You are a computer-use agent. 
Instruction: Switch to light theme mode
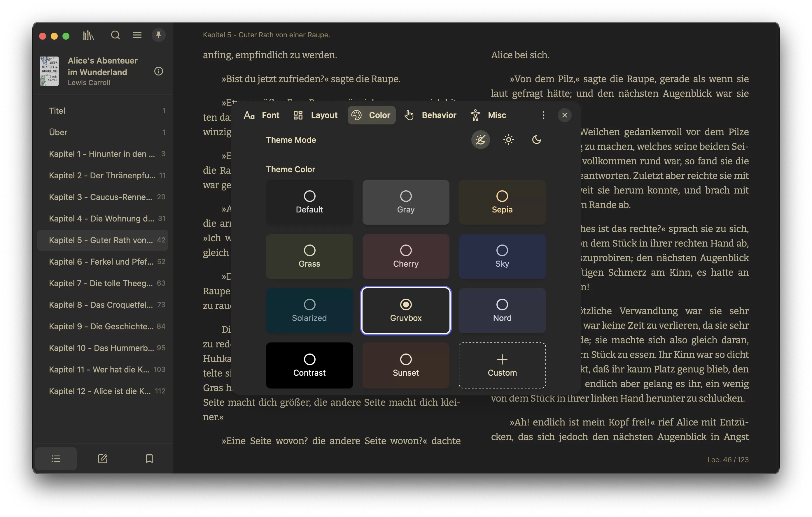508,140
